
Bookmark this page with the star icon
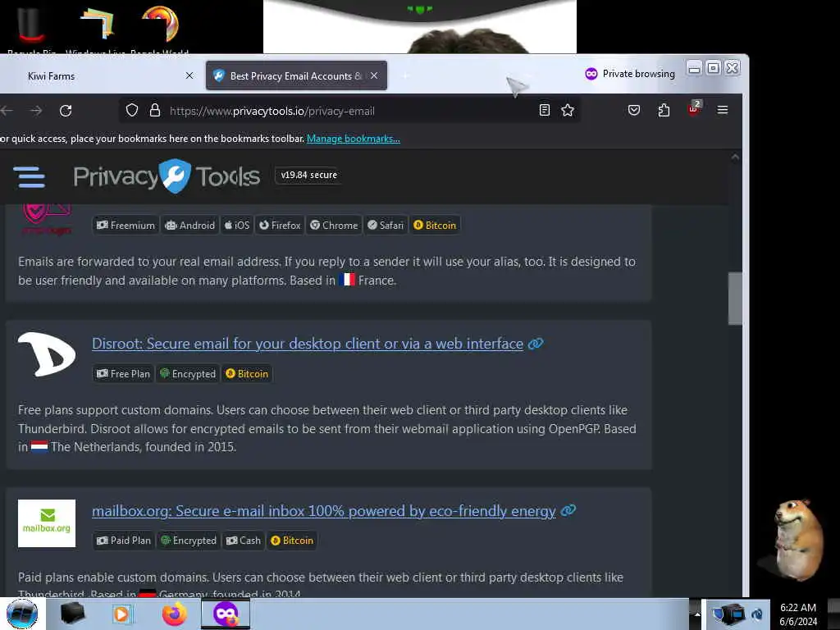click(568, 111)
